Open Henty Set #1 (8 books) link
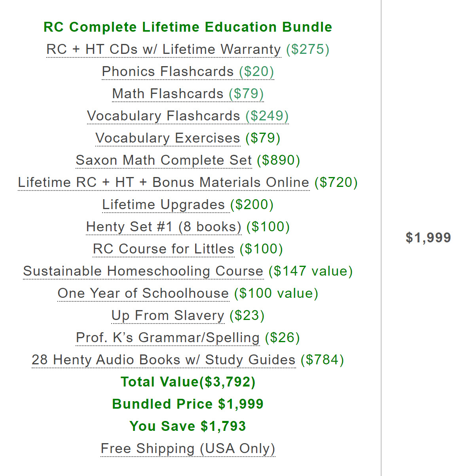 tap(164, 227)
